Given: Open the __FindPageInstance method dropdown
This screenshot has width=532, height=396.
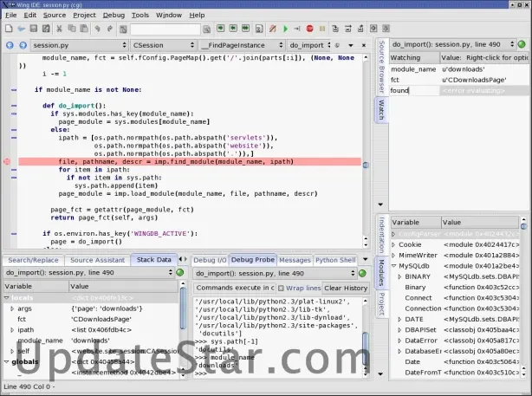Looking at the screenshot, I should coord(242,45).
